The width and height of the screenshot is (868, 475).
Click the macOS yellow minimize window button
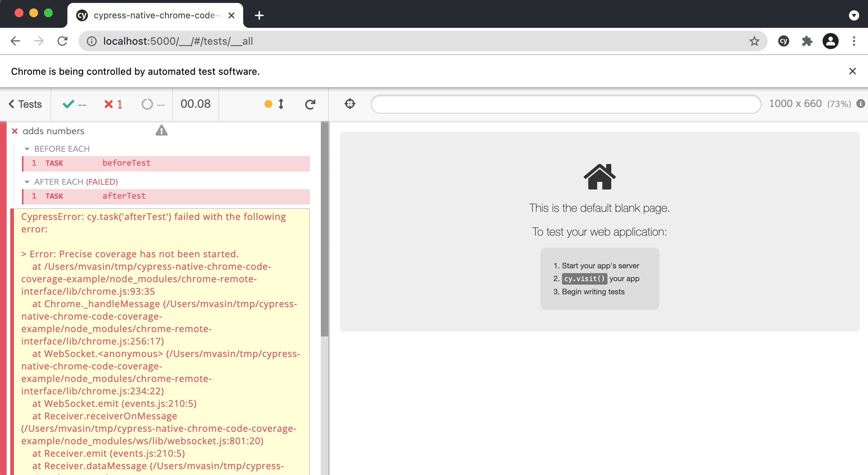click(34, 13)
